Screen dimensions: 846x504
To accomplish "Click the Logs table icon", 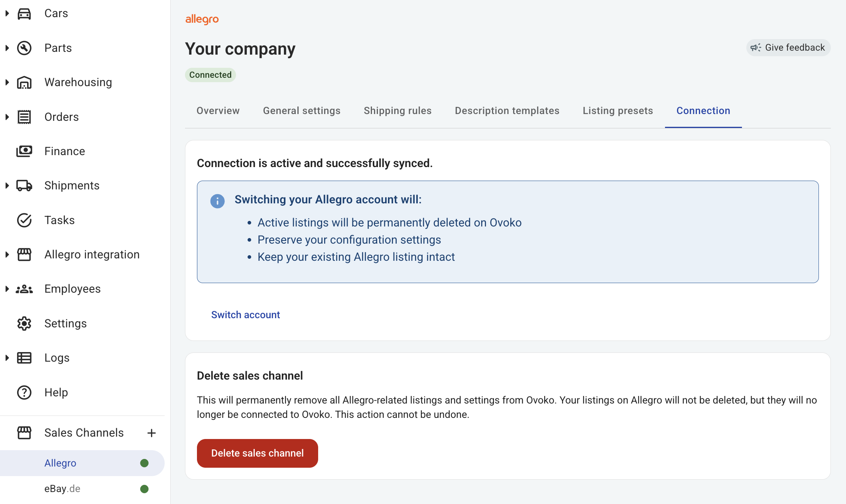I will (x=24, y=358).
